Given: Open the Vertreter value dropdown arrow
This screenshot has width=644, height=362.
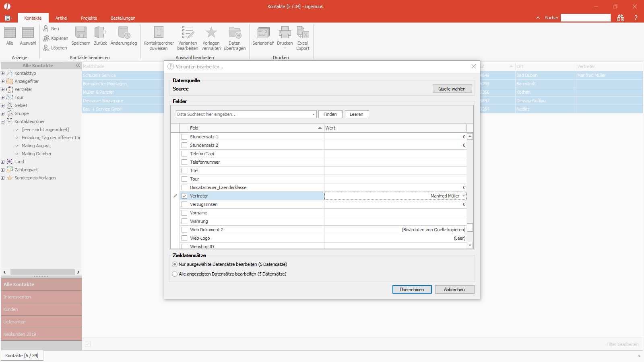Looking at the screenshot, I should (464, 196).
